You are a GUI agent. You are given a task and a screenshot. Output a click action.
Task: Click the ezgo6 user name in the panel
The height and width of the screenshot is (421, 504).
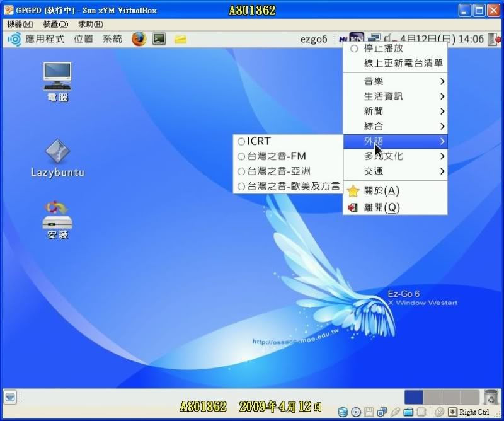[x=314, y=39]
